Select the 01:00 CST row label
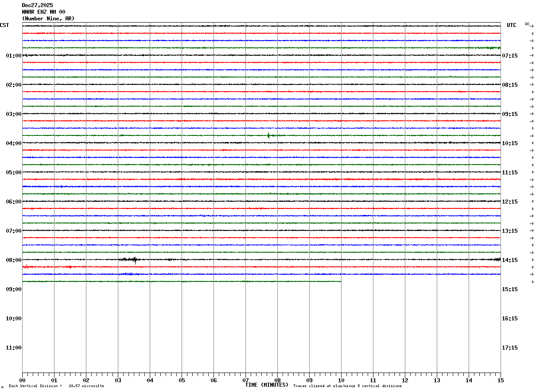The height and width of the screenshot is (392, 536). (x=14, y=56)
